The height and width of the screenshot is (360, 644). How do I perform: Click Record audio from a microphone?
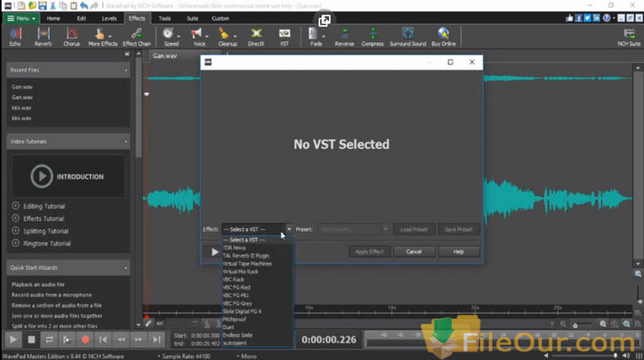[52, 295]
